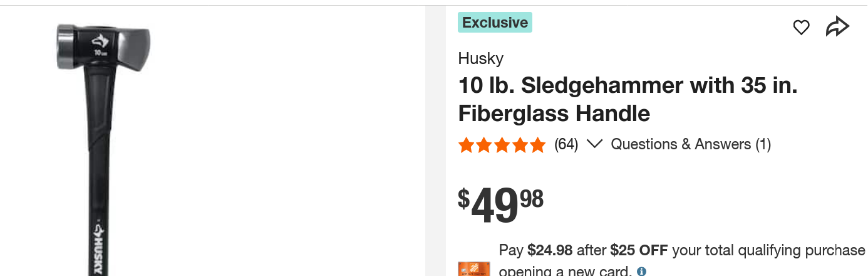The image size is (868, 276).
Task: Visit the Husky brand link
Action: pos(480,58)
